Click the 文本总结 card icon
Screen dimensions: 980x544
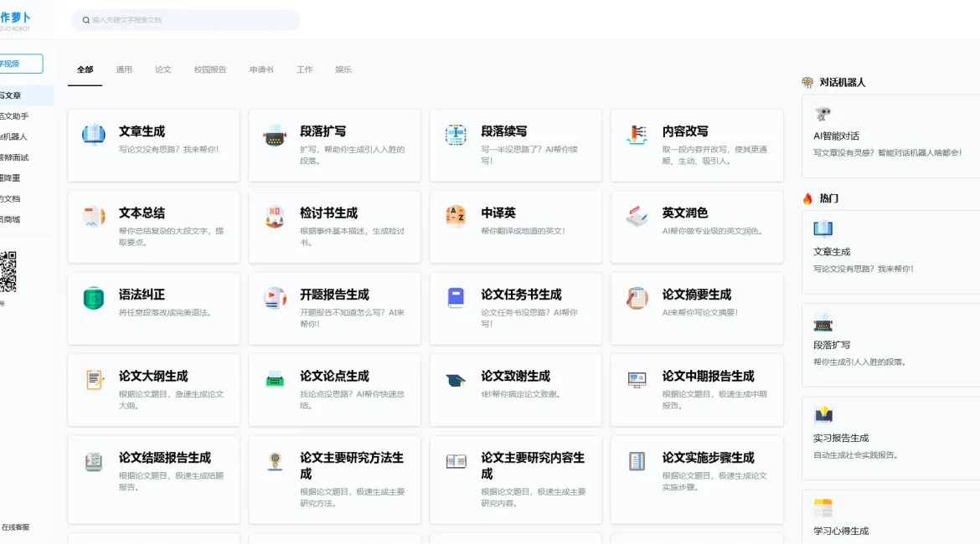tap(93, 216)
